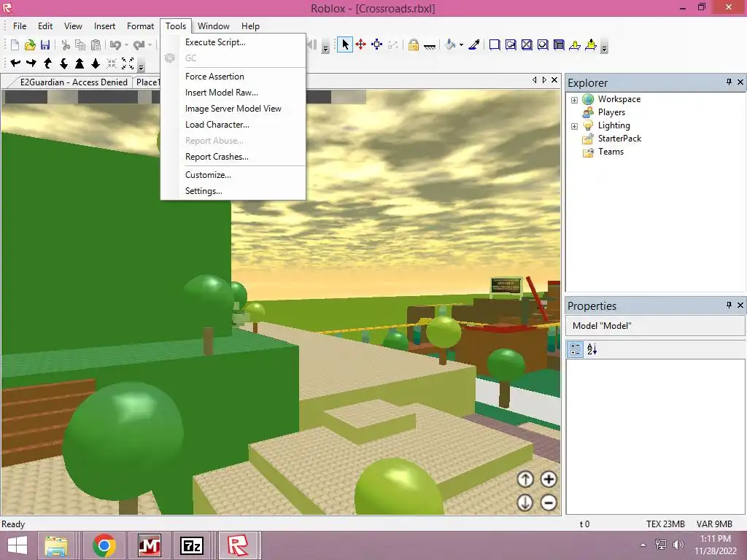This screenshot has height=560, width=747.
Task: Click the Undo arrow icon
Action: click(x=115, y=44)
